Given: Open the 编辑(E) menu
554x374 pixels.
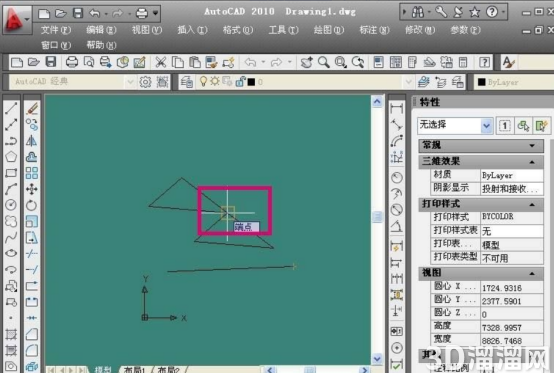Looking at the screenshot, I should 101,30.
